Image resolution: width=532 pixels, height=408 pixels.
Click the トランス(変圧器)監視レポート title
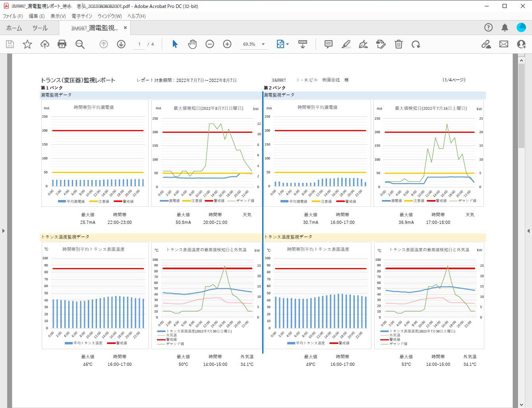pyautogui.click(x=78, y=80)
